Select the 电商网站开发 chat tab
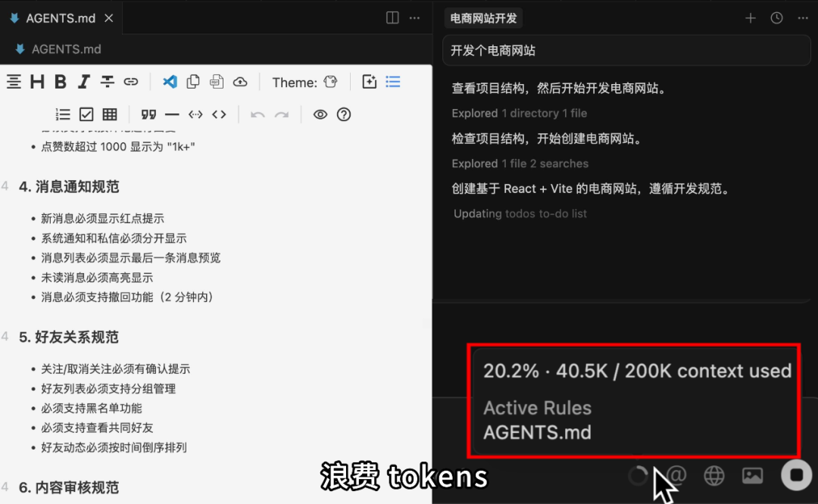Viewport: 818px width, 504px height. pyautogui.click(x=483, y=17)
